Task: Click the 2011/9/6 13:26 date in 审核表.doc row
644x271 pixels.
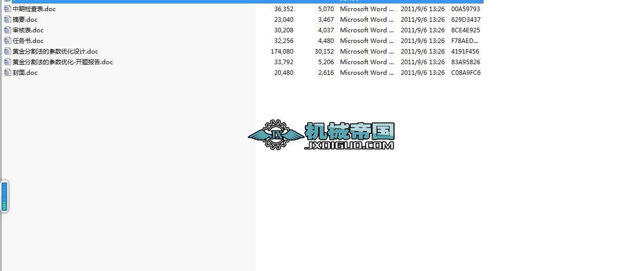Action: click(x=423, y=30)
